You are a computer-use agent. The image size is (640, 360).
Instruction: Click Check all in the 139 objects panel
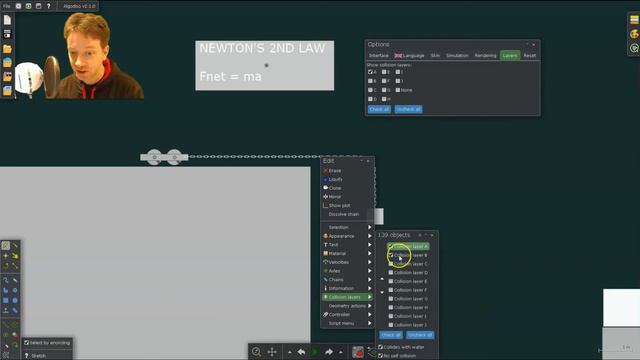(x=391, y=335)
